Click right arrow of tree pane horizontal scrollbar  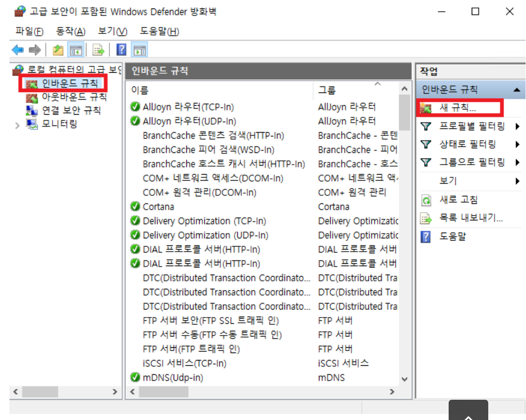pos(115,392)
